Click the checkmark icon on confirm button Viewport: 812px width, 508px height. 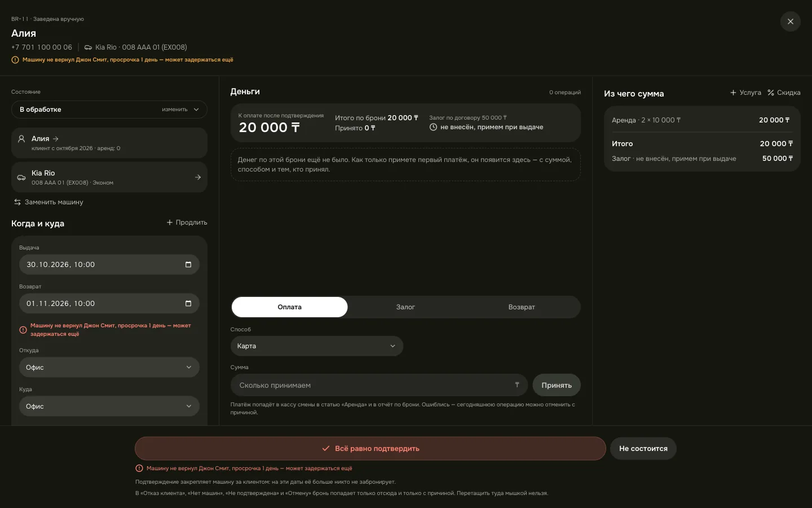click(325, 449)
